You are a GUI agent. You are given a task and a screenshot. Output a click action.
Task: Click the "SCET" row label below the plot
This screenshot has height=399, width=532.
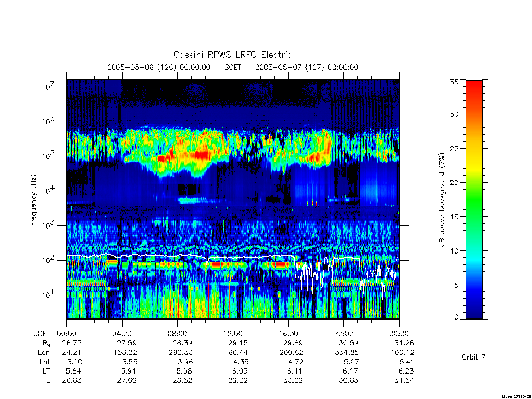tap(42, 334)
